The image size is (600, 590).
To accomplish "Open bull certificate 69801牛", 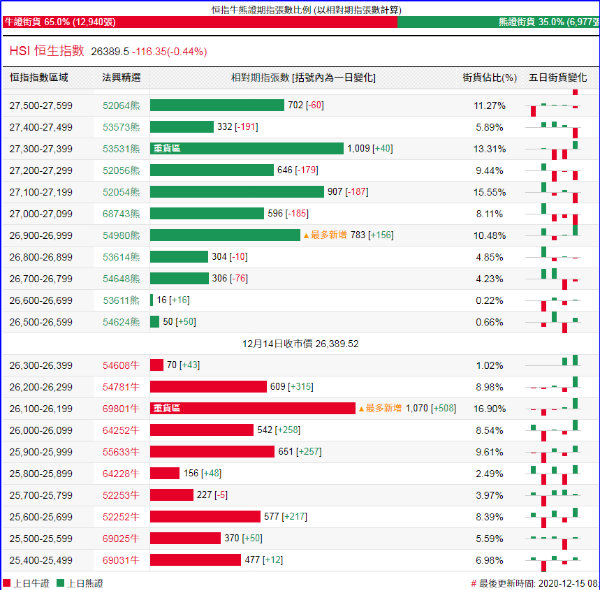I will (x=121, y=409).
